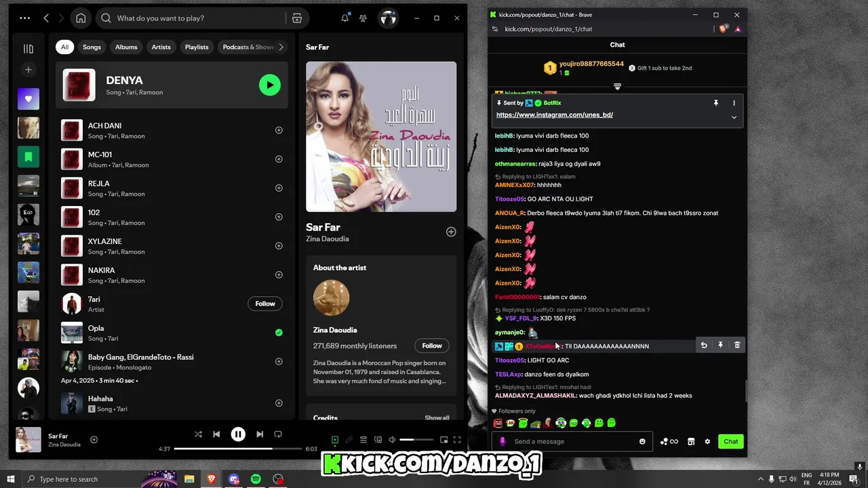This screenshot has width=868, height=488.
Task: Select Artists filter chip
Action: click(161, 47)
